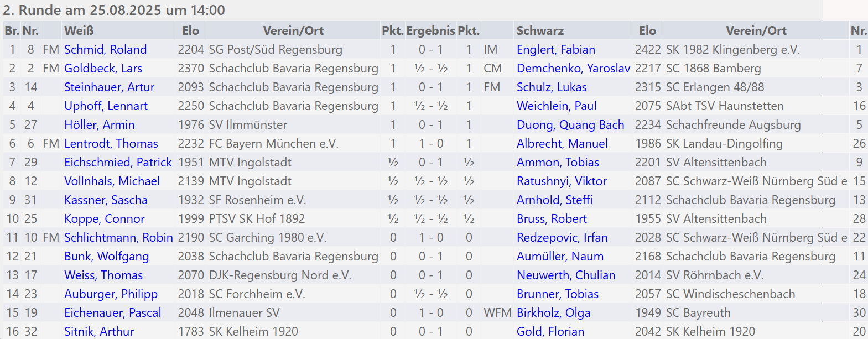
Task: Open Gold, Florian player link
Action: [x=550, y=332]
